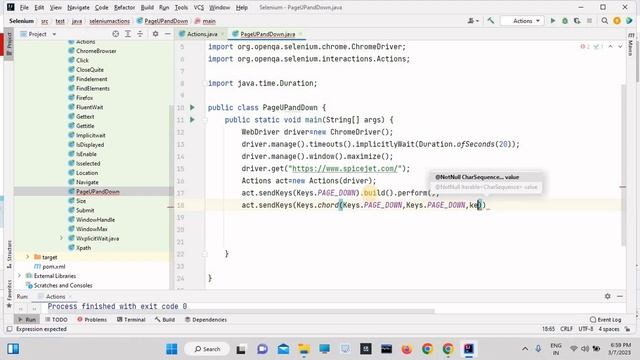The image size is (640, 360).
Task: Change UTF-8 file encoding in status bar
Action: pos(585,329)
